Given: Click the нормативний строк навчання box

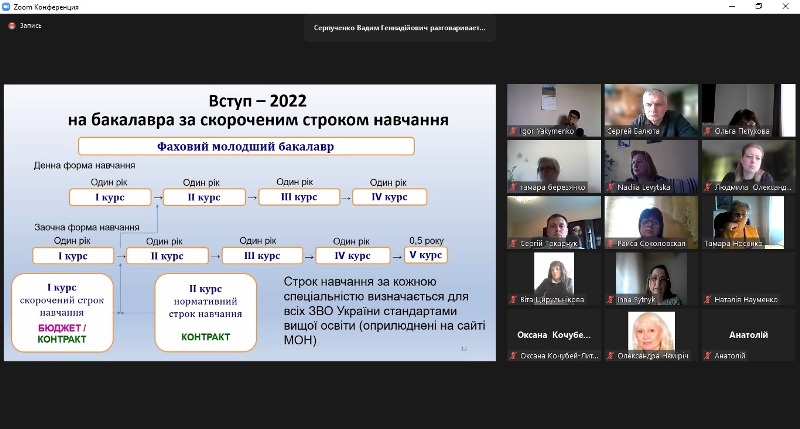Looking at the screenshot, I should click(205, 312).
